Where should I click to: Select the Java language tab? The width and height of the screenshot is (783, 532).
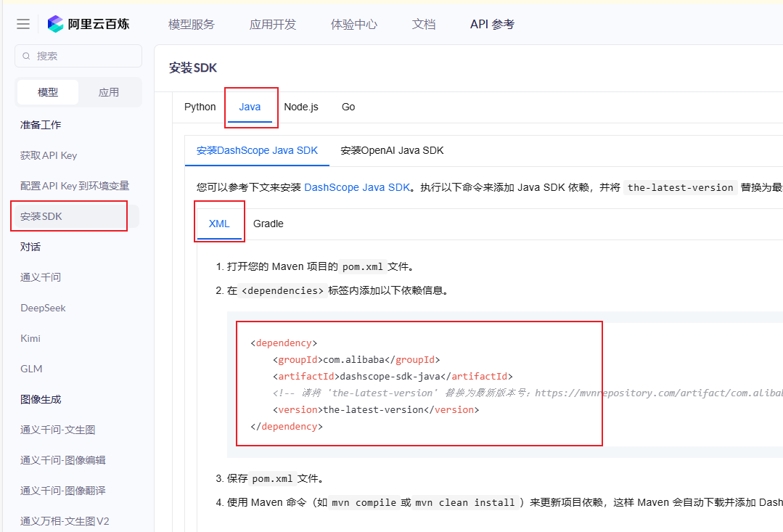(250, 107)
